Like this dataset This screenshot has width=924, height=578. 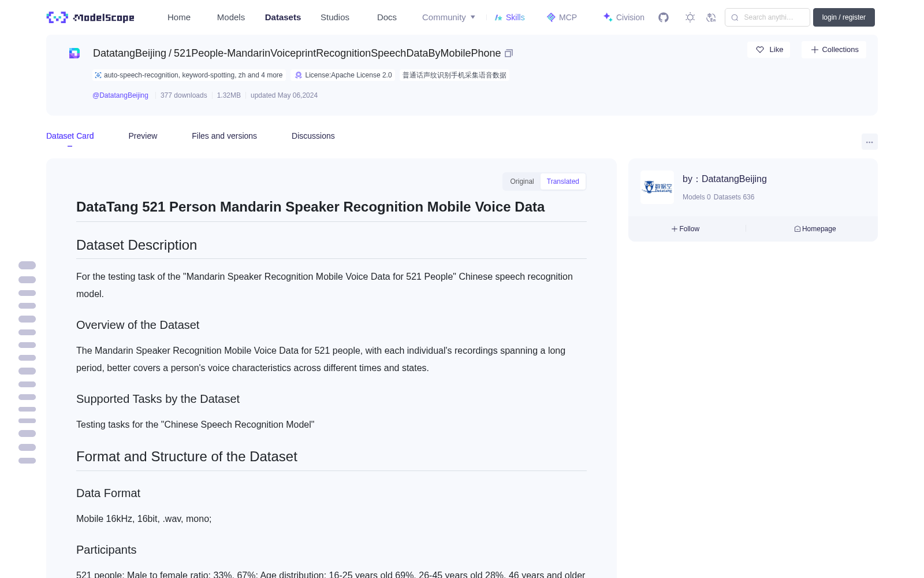[x=769, y=50]
